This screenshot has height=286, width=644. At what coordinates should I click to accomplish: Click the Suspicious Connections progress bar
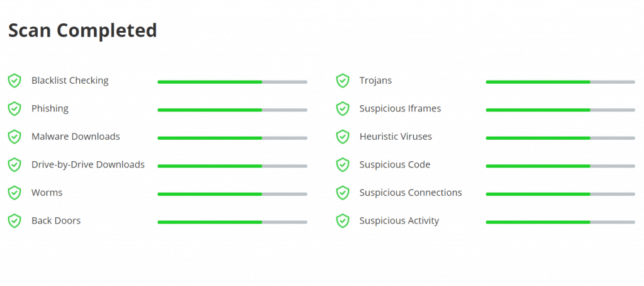click(560, 194)
